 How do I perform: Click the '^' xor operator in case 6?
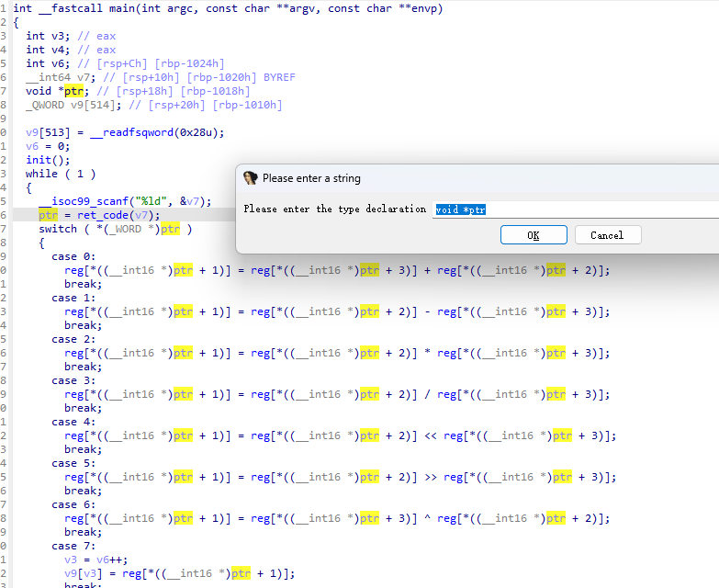(x=427, y=518)
